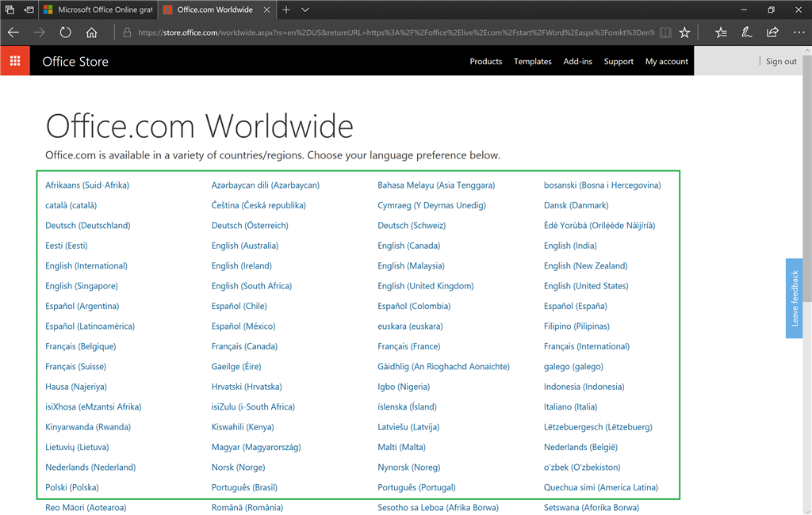Choose Quechua simi (America Latina)
This screenshot has width=812, height=515.
[x=601, y=487]
